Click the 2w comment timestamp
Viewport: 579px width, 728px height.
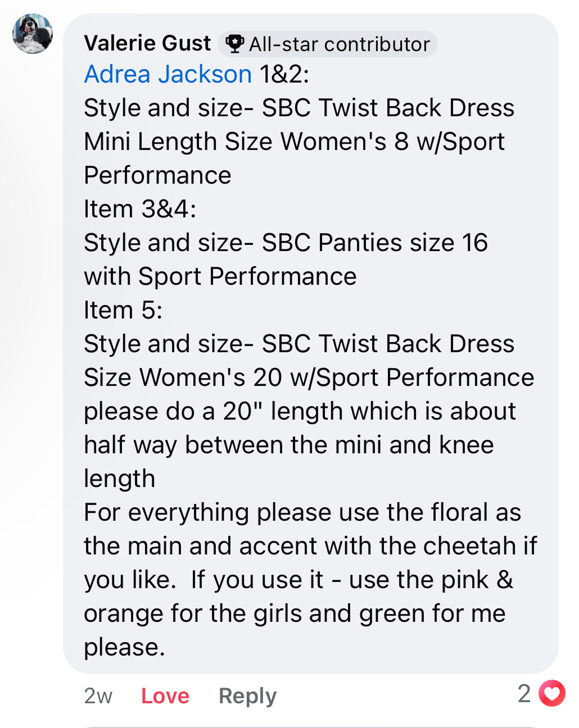(98, 696)
